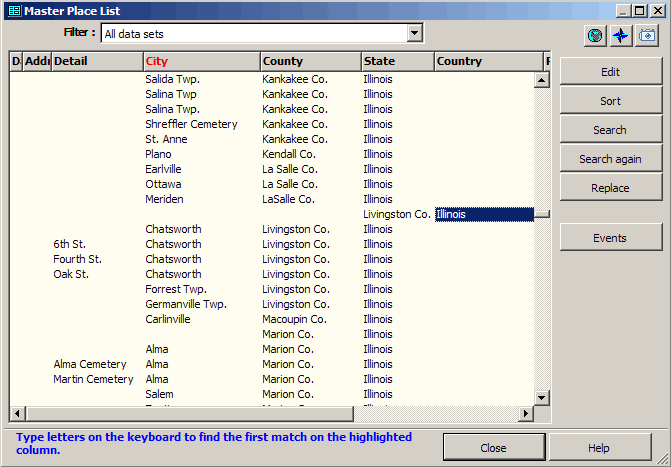The image size is (671, 467).
Task: Open Events for the selected place
Action: click(x=610, y=238)
